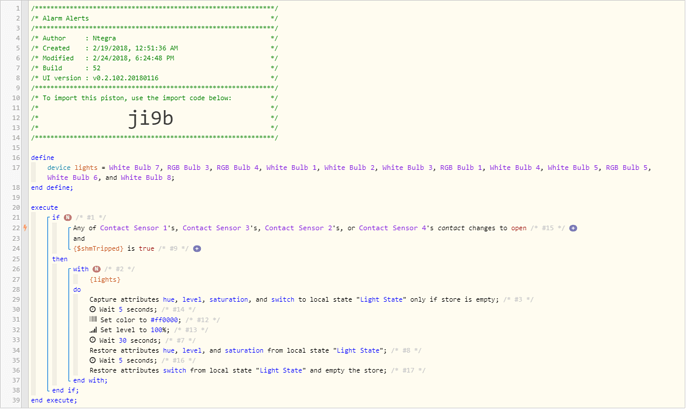Click the end with; statement
Screen dimensions: 690x412
click(90, 381)
